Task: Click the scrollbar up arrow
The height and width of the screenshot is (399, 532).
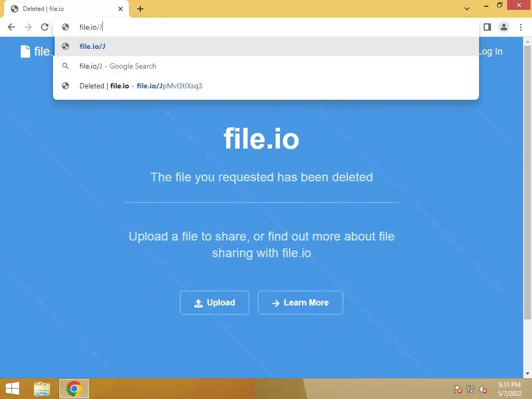Action: point(527,42)
